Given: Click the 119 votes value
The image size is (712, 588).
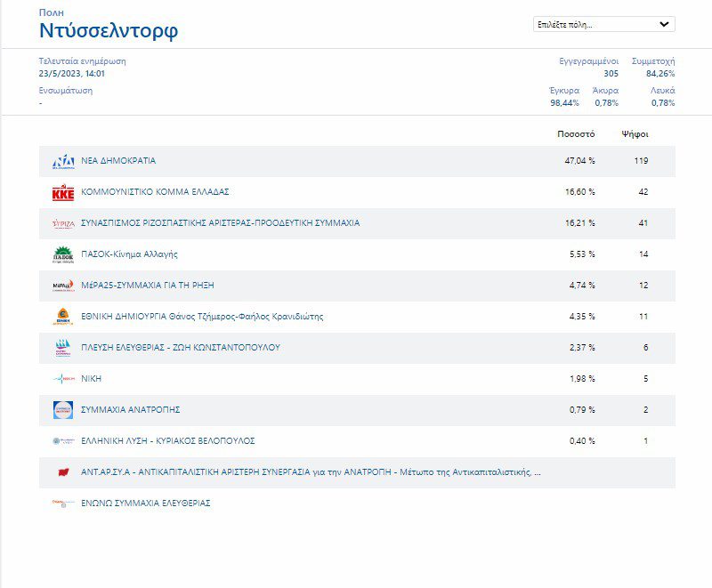Looking at the screenshot, I should coord(641,161).
